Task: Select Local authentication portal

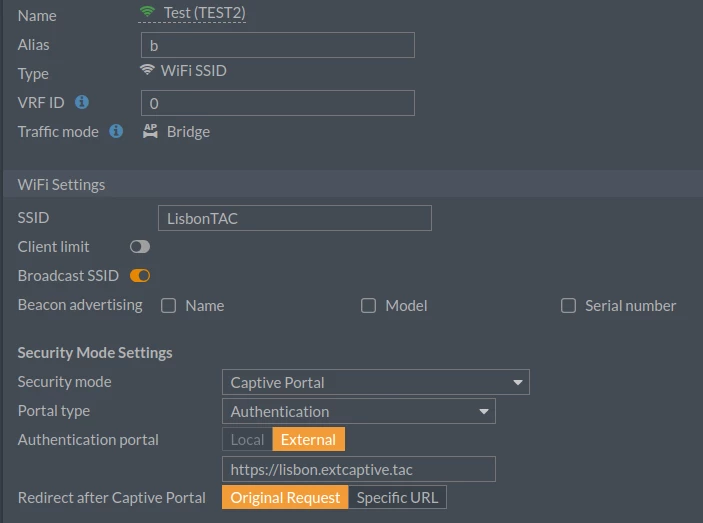Action: point(247,439)
